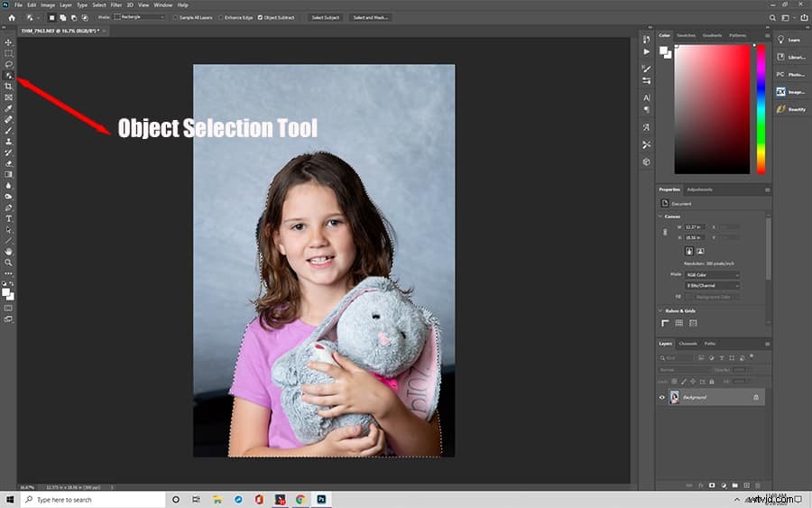Select the History Brush tool
812x508 pixels.
[8, 152]
